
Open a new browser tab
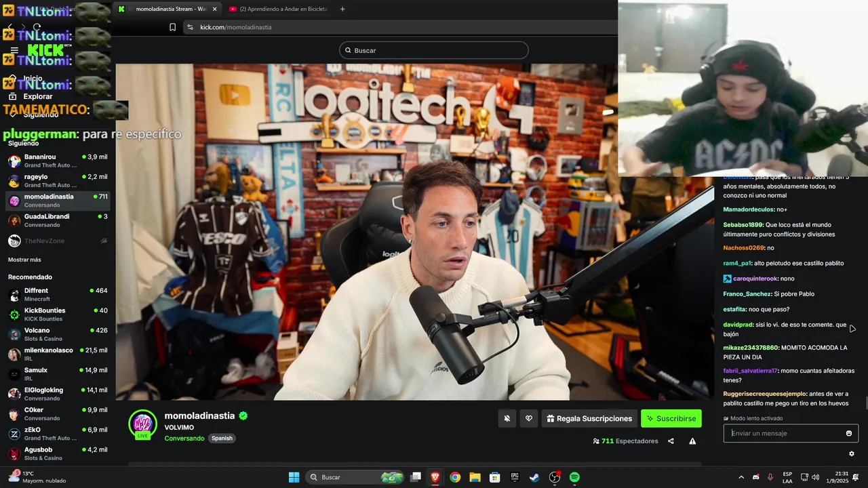[342, 9]
